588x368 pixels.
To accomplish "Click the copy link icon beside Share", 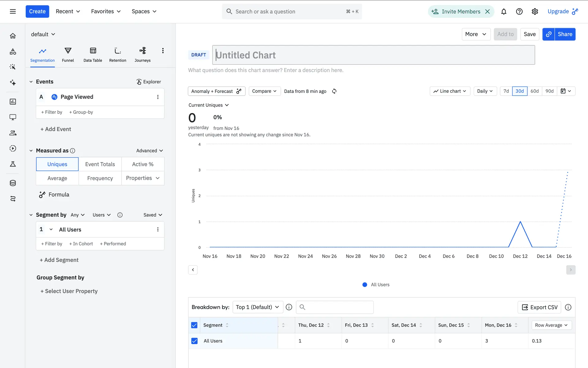I will 548,34.
